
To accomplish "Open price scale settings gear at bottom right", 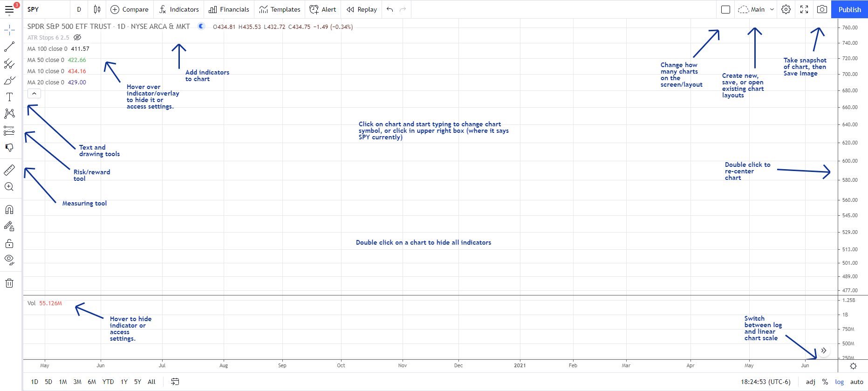I will [854, 366].
